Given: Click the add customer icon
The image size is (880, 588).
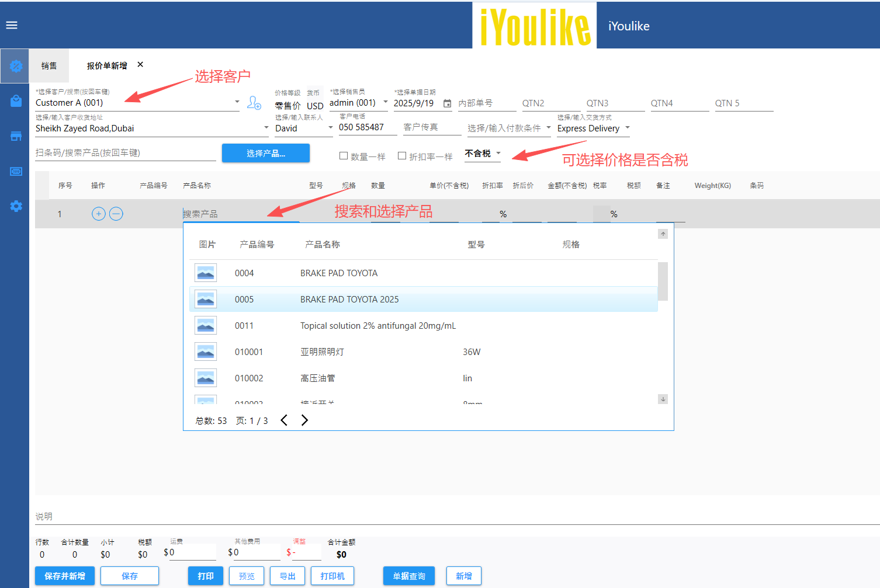Looking at the screenshot, I should 254,103.
